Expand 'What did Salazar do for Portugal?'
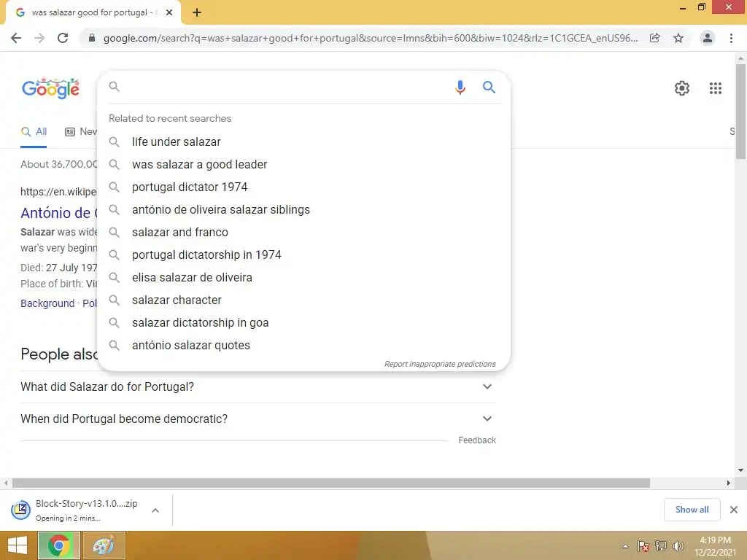Viewport: 747px width, 560px height. pyautogui.click(x=258, y=386)
